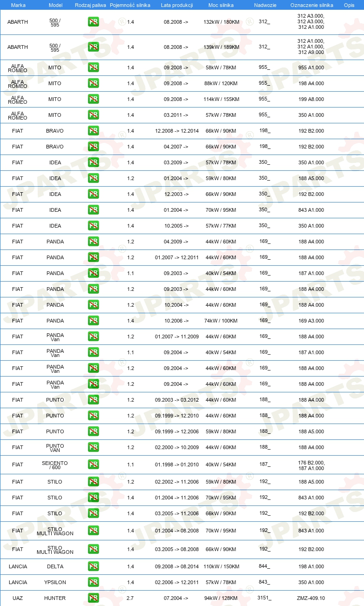This screenshot has height=606, width=364.
Task: Select production years 02.2000 -> 10.2009
Action: tap(177, 447)
